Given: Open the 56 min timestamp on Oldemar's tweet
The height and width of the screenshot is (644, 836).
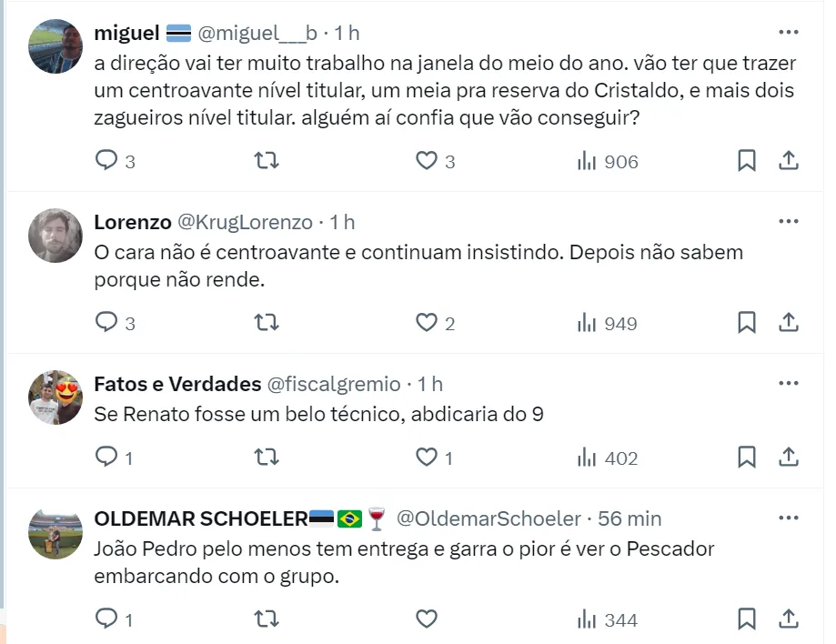Looking at the screenshot, I should pyautogui.click(x=630, y=518).
